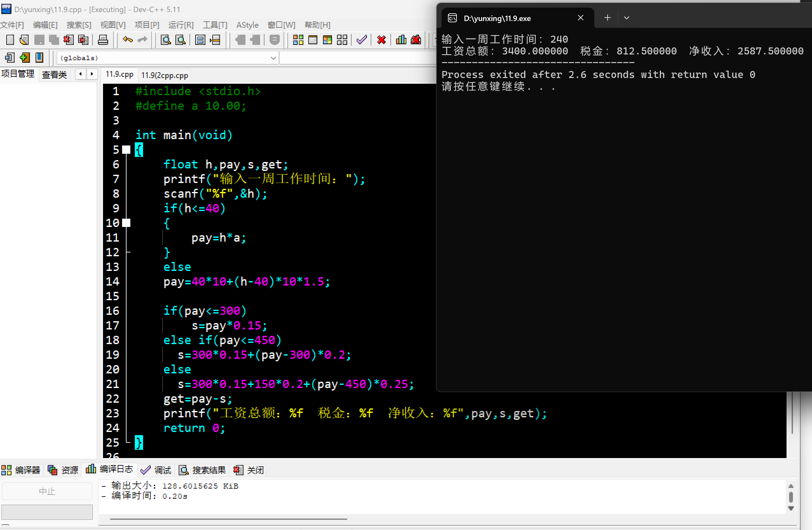Click the Print toolbar icon
The height and width of the screenshot is (530, 812).
coord(103,40)
